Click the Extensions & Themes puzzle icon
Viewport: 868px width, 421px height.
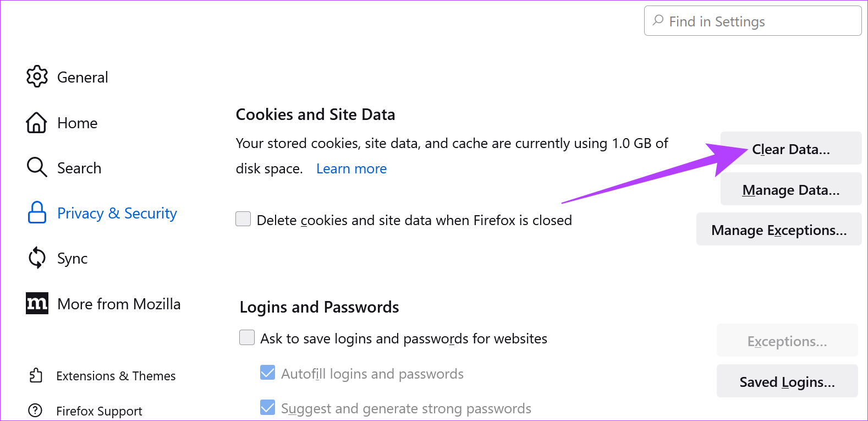pyautogui.click(x=36, y=375)
